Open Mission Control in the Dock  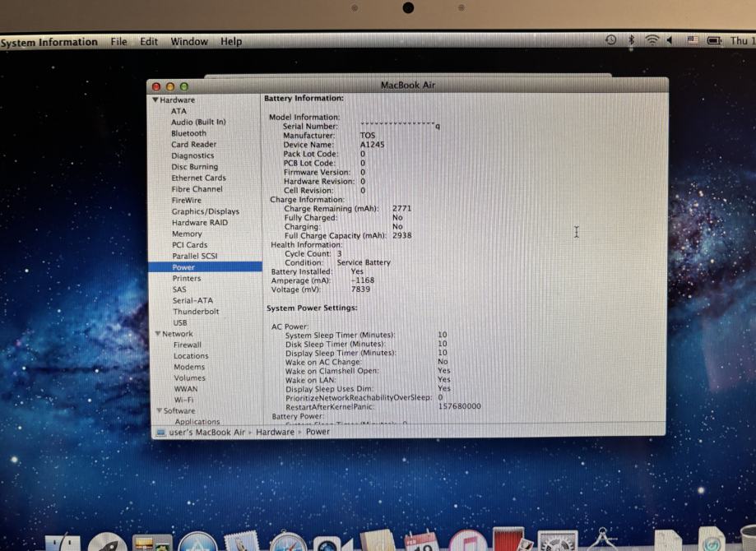[152, 543]
